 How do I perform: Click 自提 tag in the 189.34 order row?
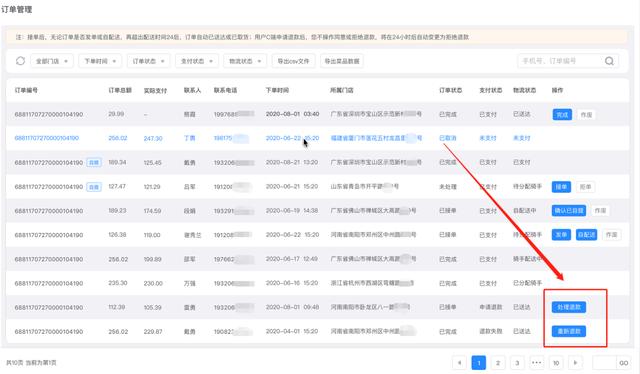(94, 163)
